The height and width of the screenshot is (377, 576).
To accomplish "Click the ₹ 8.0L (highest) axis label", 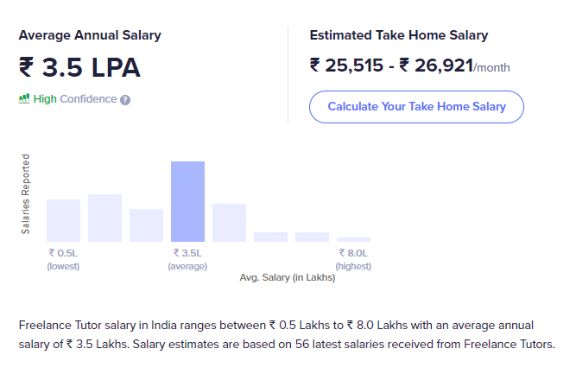I will 353,259.
